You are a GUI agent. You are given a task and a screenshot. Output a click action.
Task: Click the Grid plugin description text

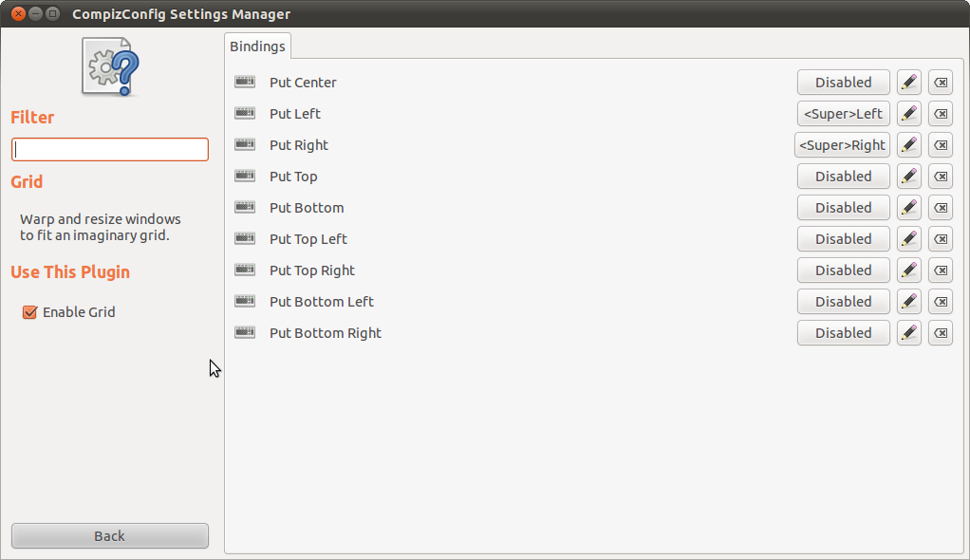pos(101,227)
